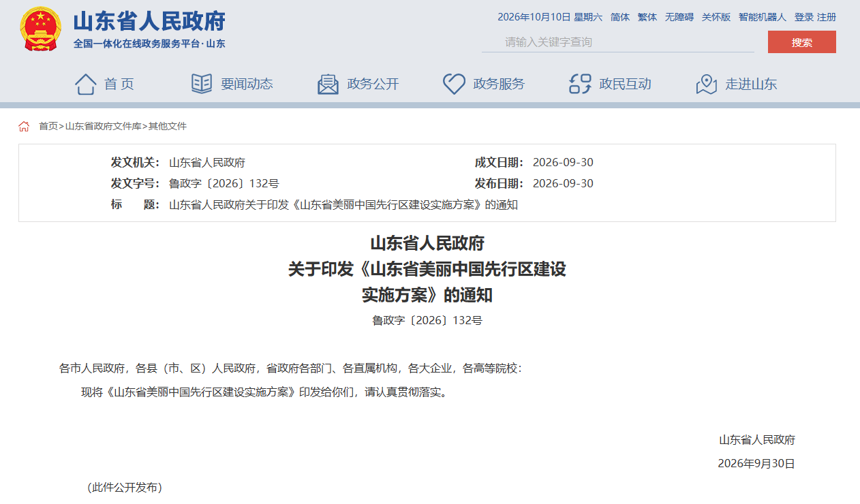Screen dimensions: 860x504
Task: Open the 政务公开 navigation menu
Action: click(x=373, y=84)
